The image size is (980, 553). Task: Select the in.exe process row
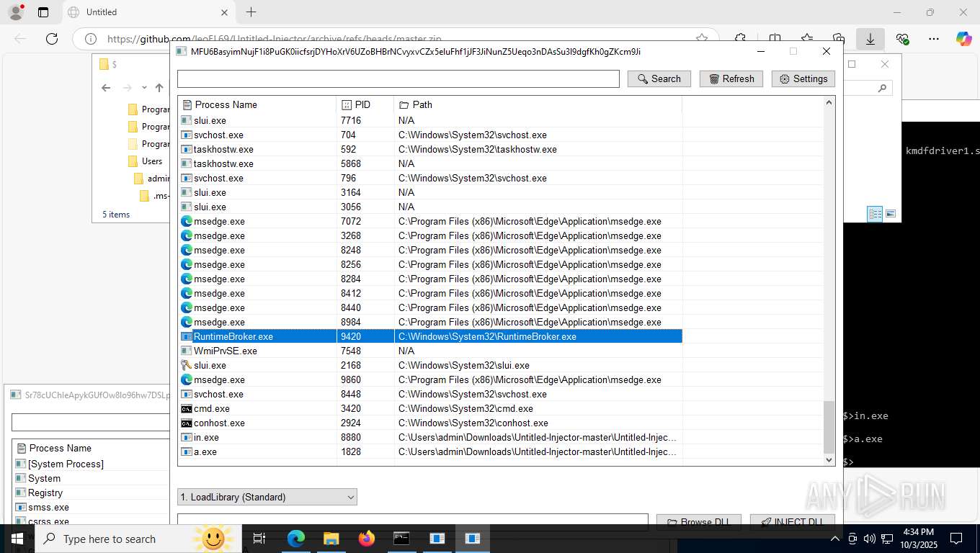(x=430, y=437)
